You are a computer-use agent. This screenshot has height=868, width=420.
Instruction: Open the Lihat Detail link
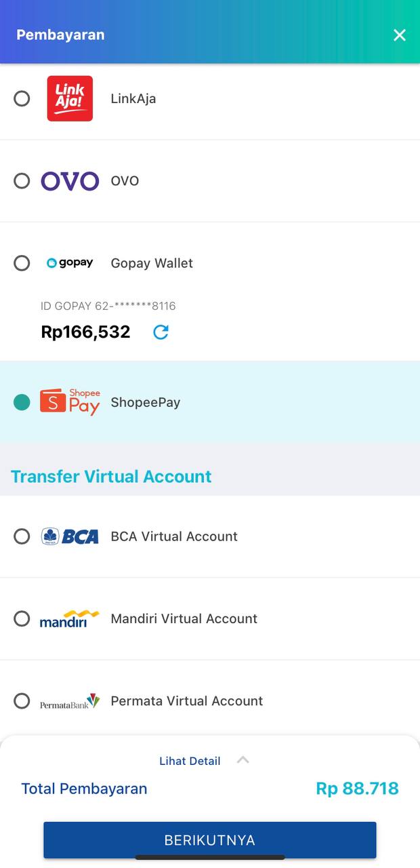coord(190,761)
